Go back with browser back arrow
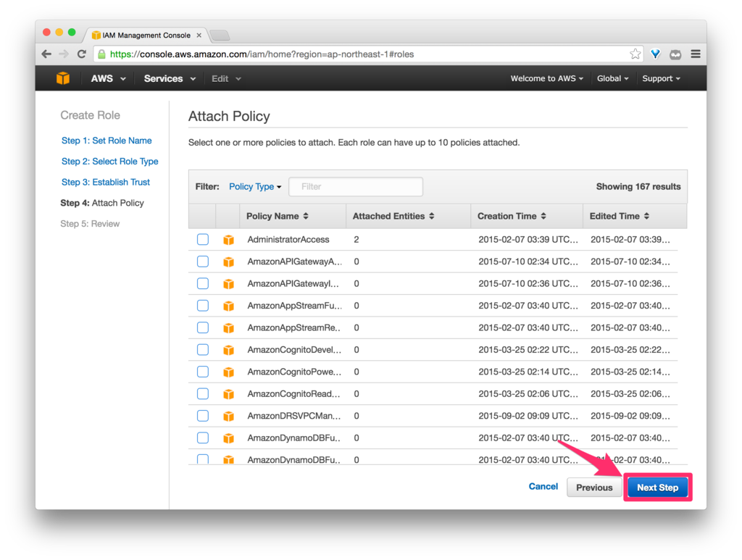The height and width of the screenshot is (560, 742). point(46,54)
